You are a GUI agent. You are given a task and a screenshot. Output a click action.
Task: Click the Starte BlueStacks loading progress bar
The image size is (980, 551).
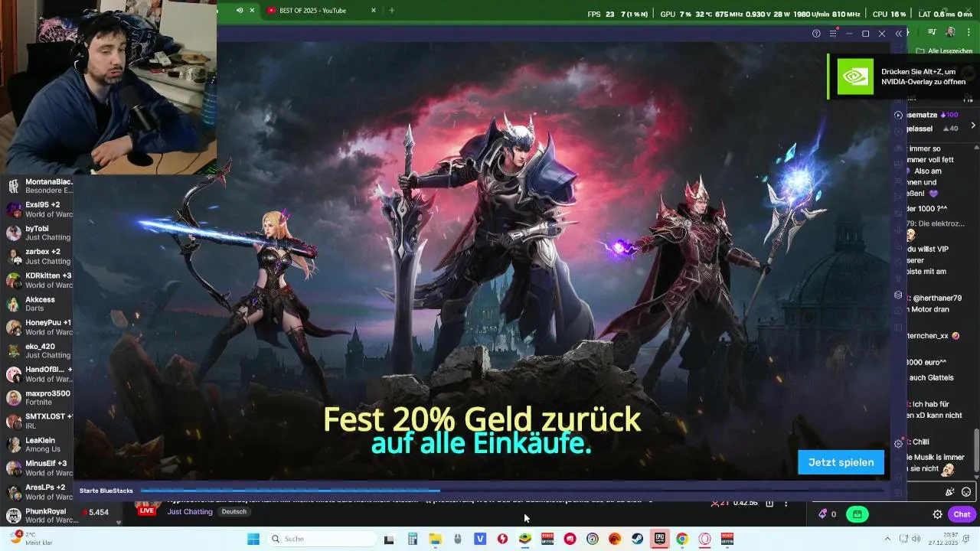pos(511,491)
